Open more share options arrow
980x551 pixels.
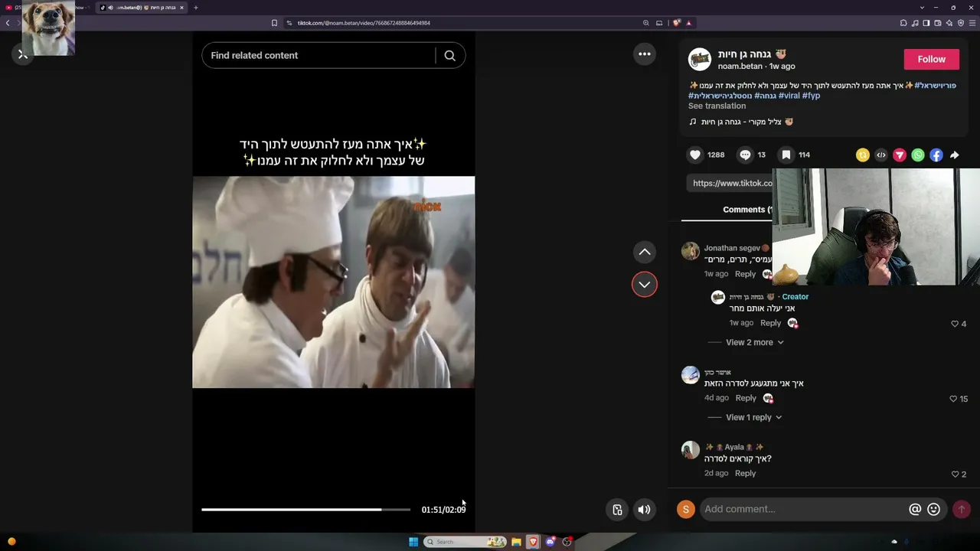pyautogui.click(x=955, y=155)
